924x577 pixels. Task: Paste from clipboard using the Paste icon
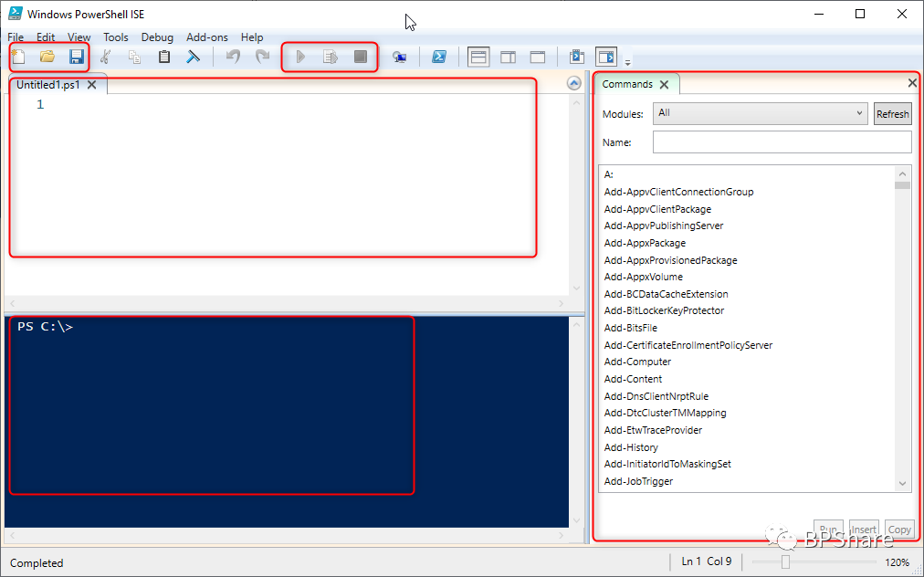164,57
